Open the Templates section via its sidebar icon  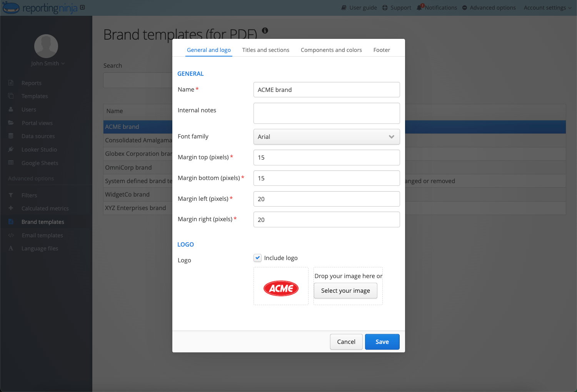[x=12, y=96]
